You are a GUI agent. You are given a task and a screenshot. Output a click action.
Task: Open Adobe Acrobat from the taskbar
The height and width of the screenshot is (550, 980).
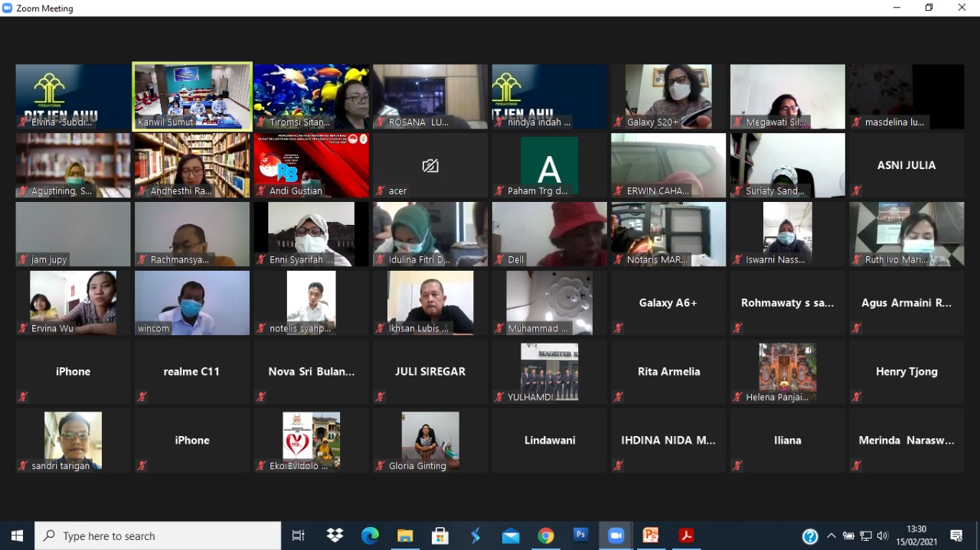coord(686,535)
